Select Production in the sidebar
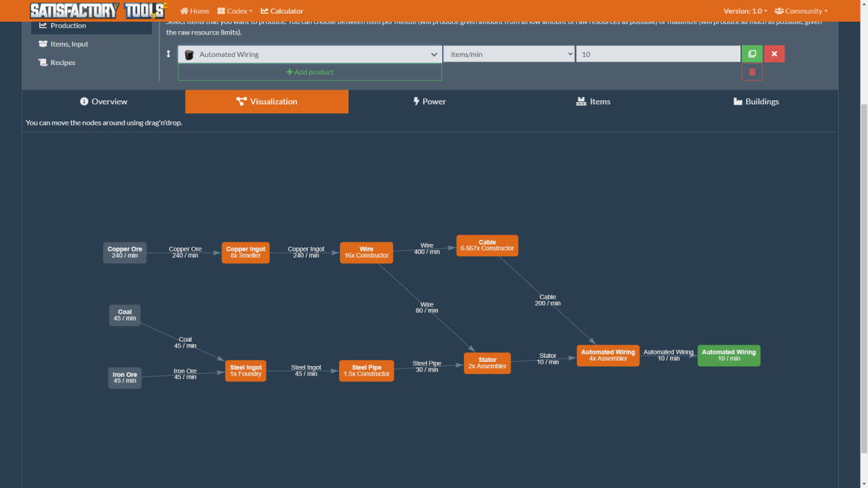868x488 pixels. (92, 26)
